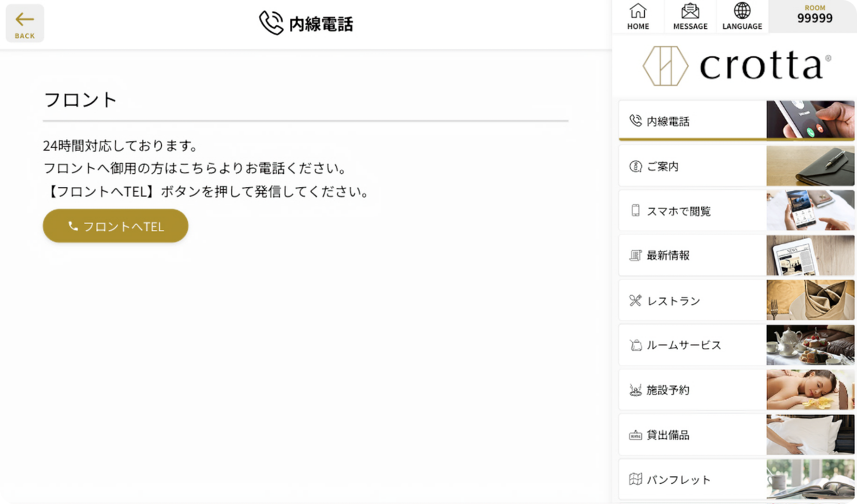This screenshot has height=504, width=857.
Task: Open the パンフレット menu item
Action: click(x=678, y=480)
